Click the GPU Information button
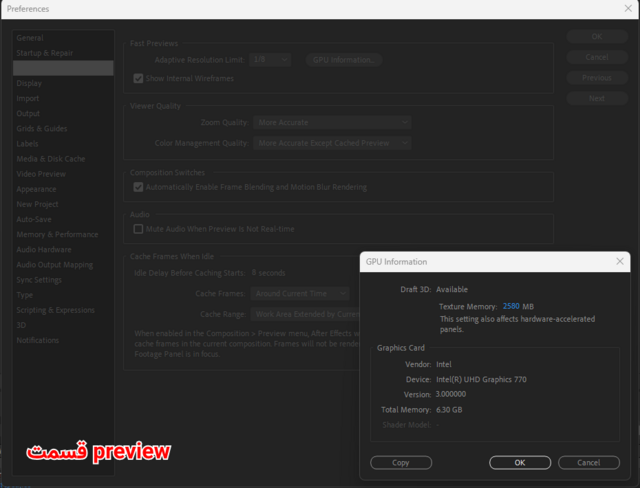Screen dimensions: 640x488 pyautogui.click(x=343, y=60)
